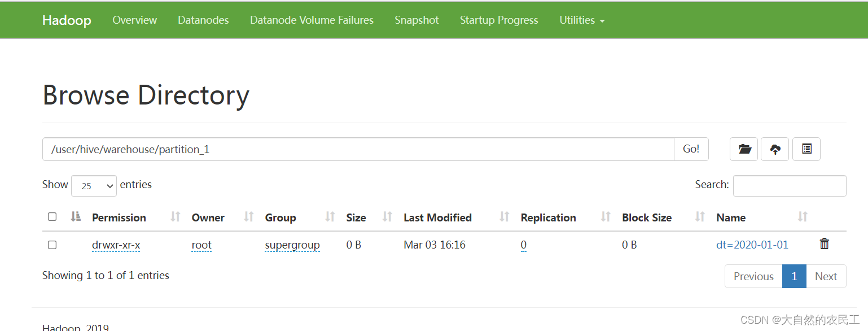
Task: Click the Go! button
Action: [x=691, y=149]
